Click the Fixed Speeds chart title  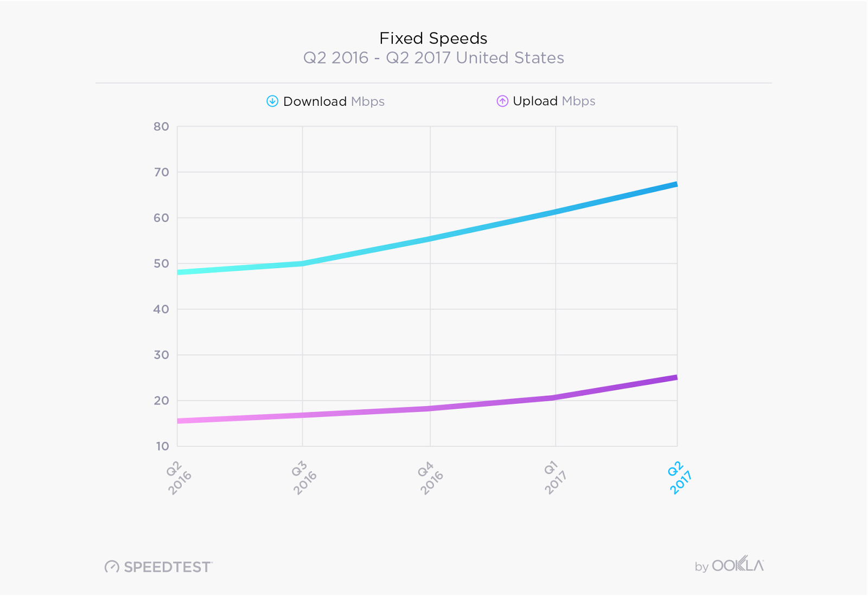[x=433, y=38]
